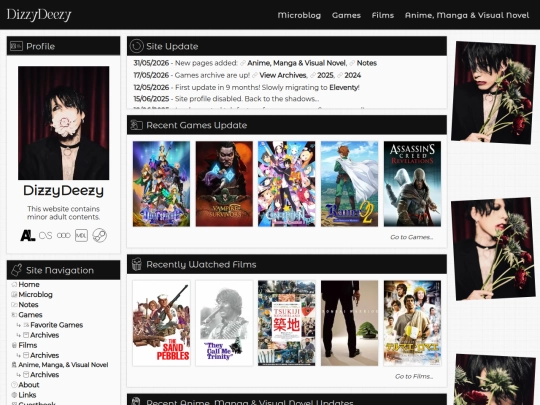Open The Sand Pebbles film poster
The height and width of the screenshot is (405, 540).
(x=161, y=323)
